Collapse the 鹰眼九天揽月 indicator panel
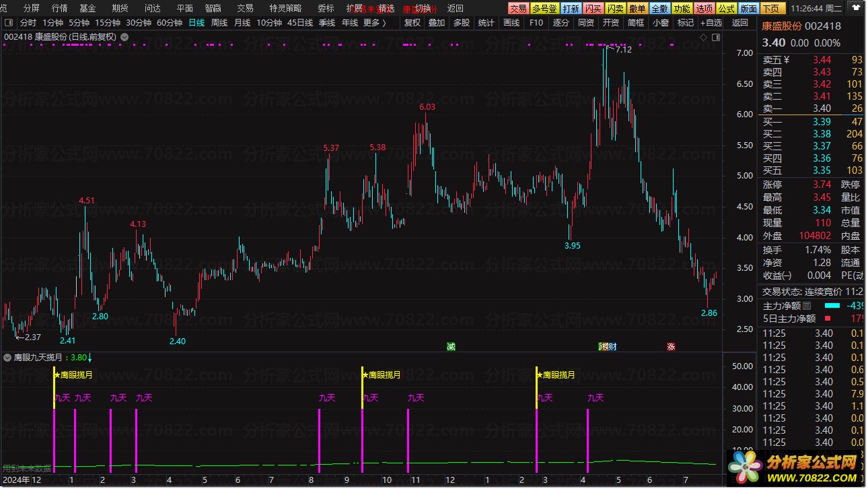The width and height of the screenshot is (868, 489). [7, 358]
